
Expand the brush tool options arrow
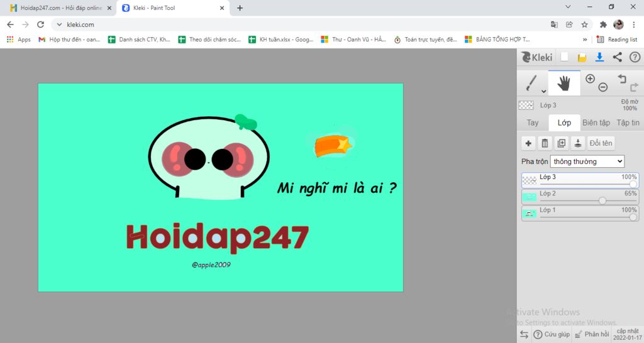pos(544,92)
